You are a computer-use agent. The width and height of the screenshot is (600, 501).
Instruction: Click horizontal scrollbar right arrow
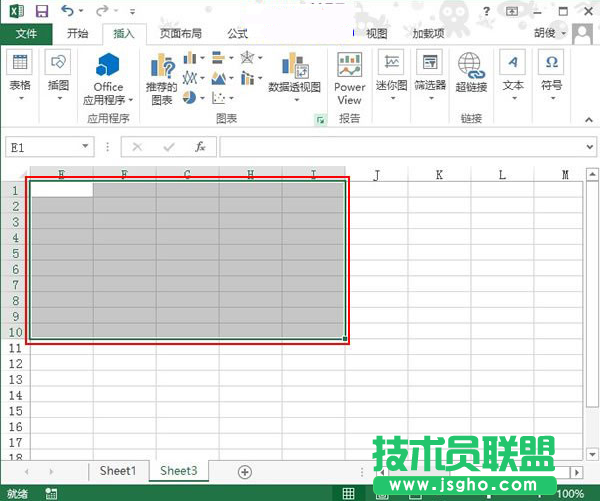(577, 472)
